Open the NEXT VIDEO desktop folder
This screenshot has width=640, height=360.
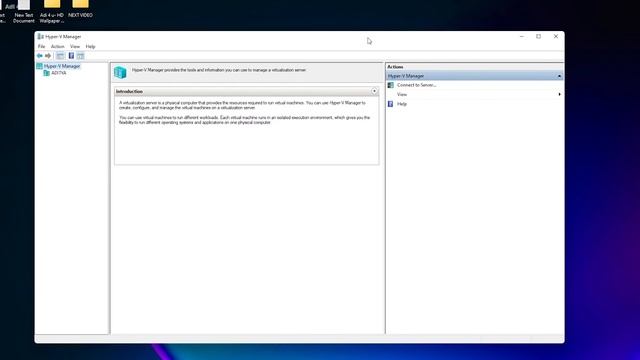[x=80, y=9]
